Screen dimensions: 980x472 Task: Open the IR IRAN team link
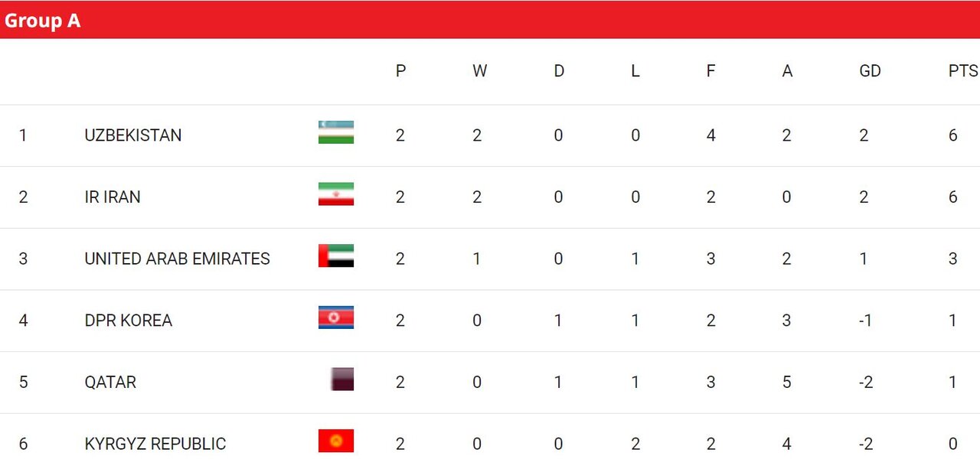[113, 197]
